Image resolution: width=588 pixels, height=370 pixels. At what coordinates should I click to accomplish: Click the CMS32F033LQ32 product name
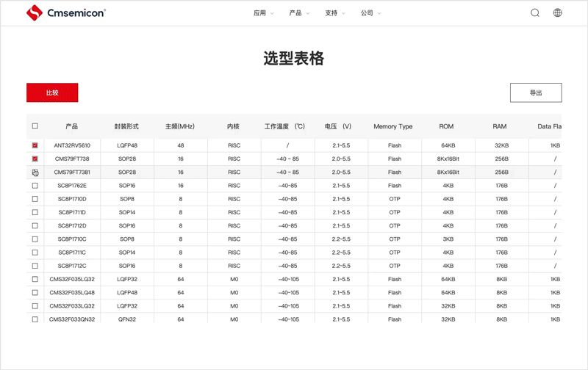pos(72,306)
